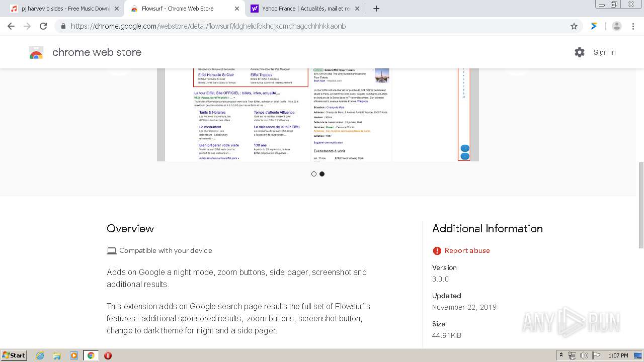Select Chrome in the taskbar
This screenshot has height=362, width=644.
point(91,355)
